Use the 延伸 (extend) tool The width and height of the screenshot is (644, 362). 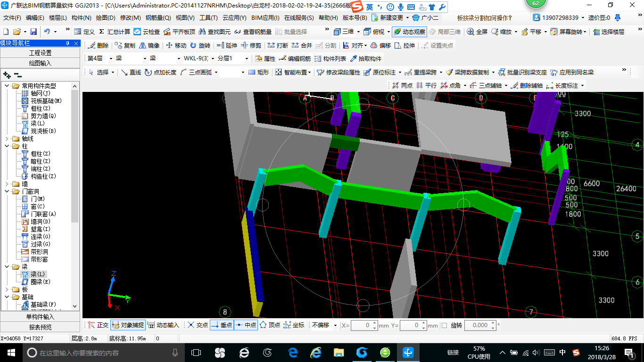click(x=227, y=46)
